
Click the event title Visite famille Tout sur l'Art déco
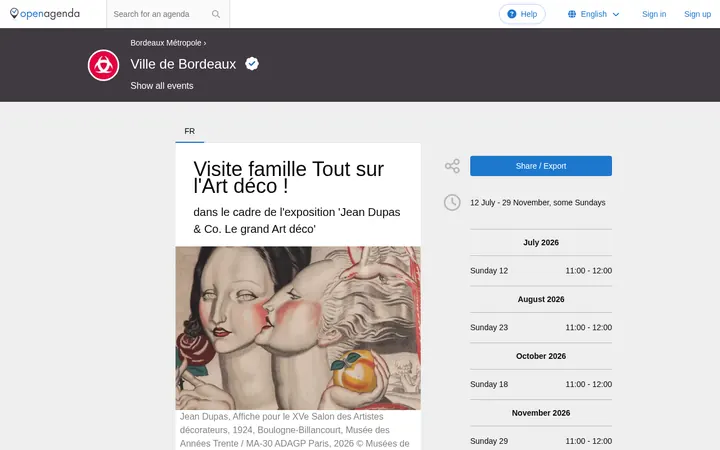click(288, 177)
